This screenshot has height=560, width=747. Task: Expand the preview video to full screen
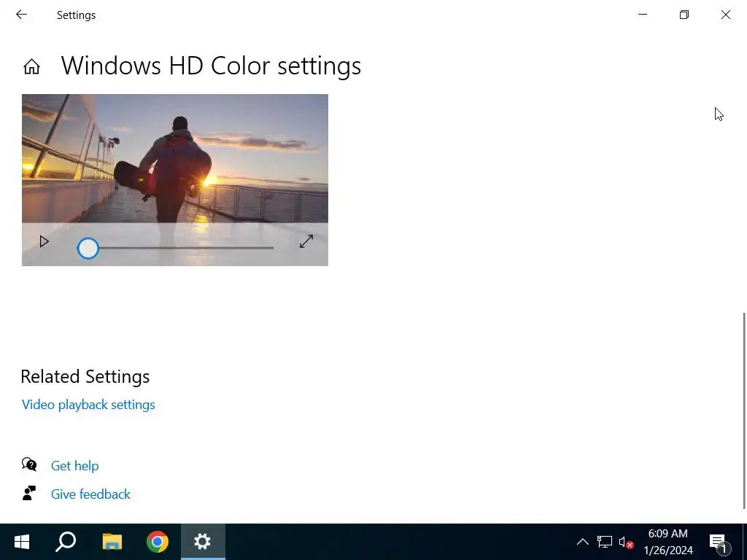pyautogui.click(x=306, y=241)
